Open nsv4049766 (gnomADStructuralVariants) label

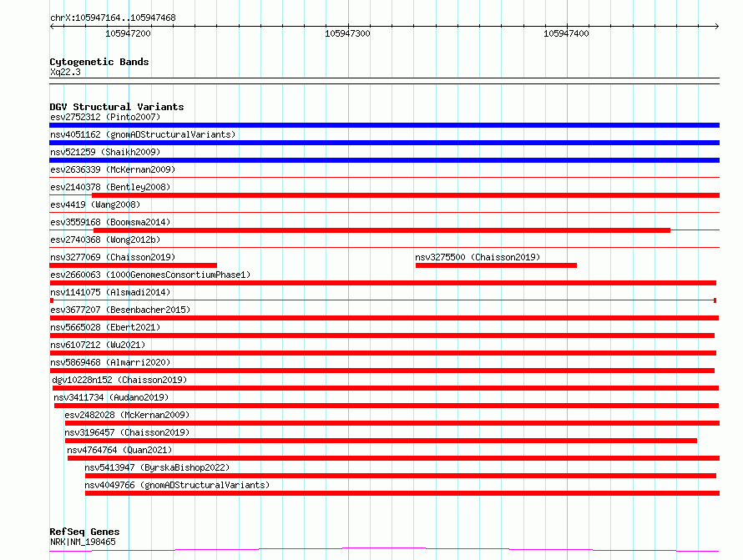point(177,485)
